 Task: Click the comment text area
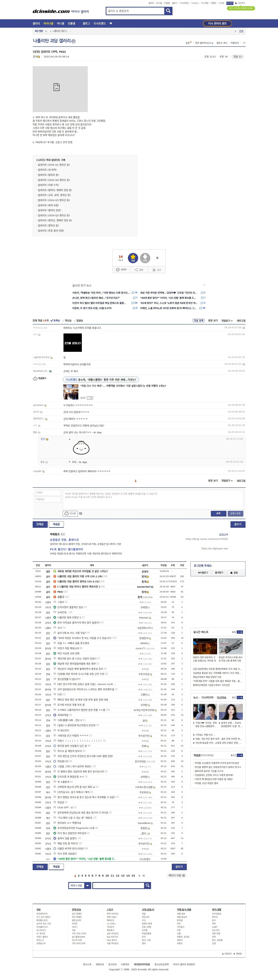pyautogui.click(x=153, y=499)
